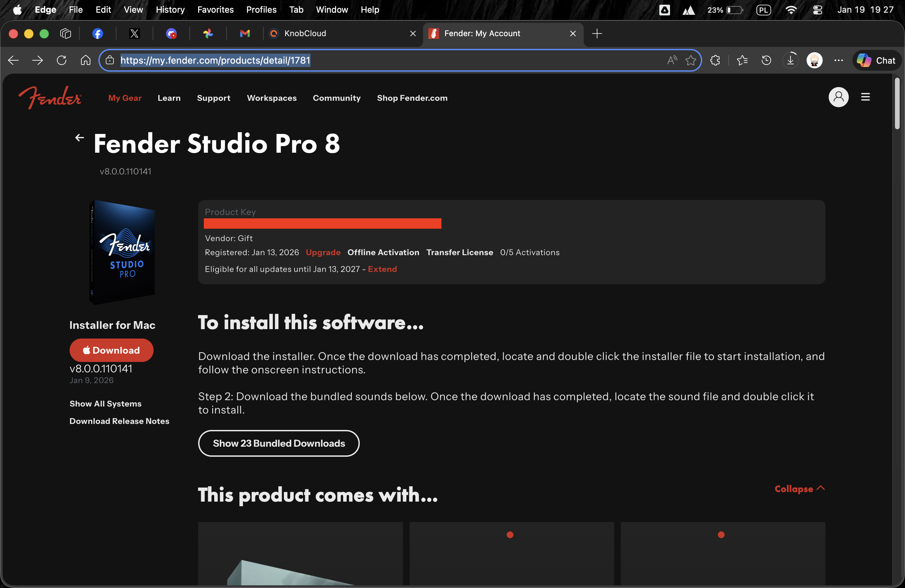Viewport: 905px width, 588px height.
Task: Open Gmail from the favorites bar
Action: (245, 33)
